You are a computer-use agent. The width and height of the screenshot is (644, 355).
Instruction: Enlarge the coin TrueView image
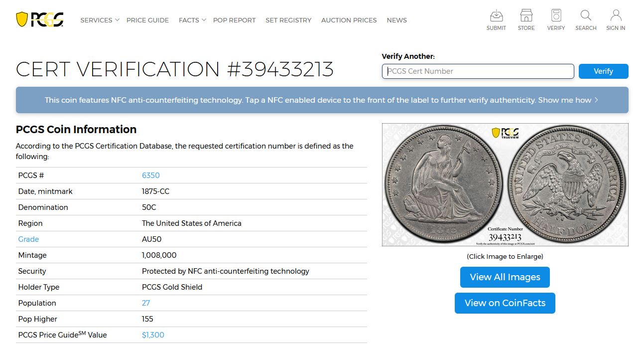[505, 184]
